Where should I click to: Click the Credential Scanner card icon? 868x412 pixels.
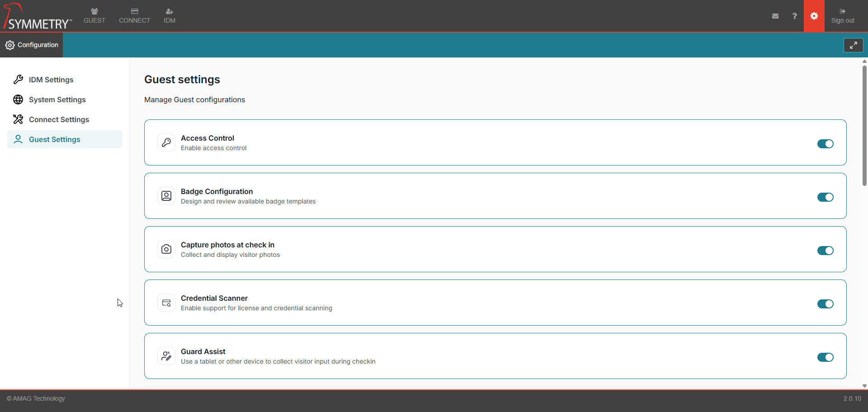tap(166, 303)
